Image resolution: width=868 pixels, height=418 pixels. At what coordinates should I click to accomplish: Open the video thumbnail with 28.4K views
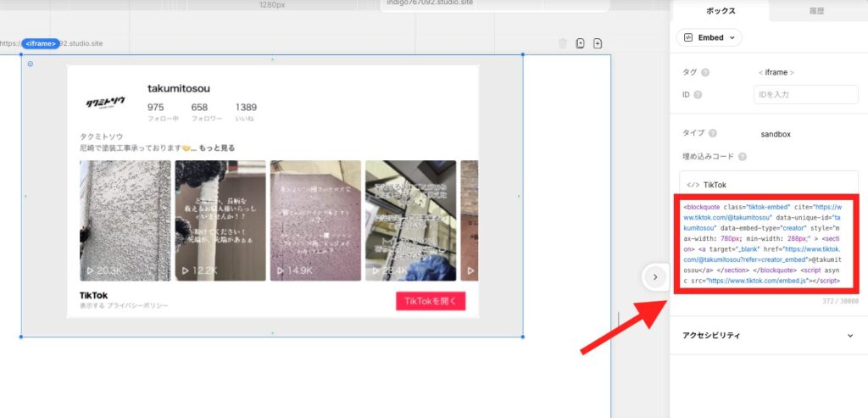411,220
